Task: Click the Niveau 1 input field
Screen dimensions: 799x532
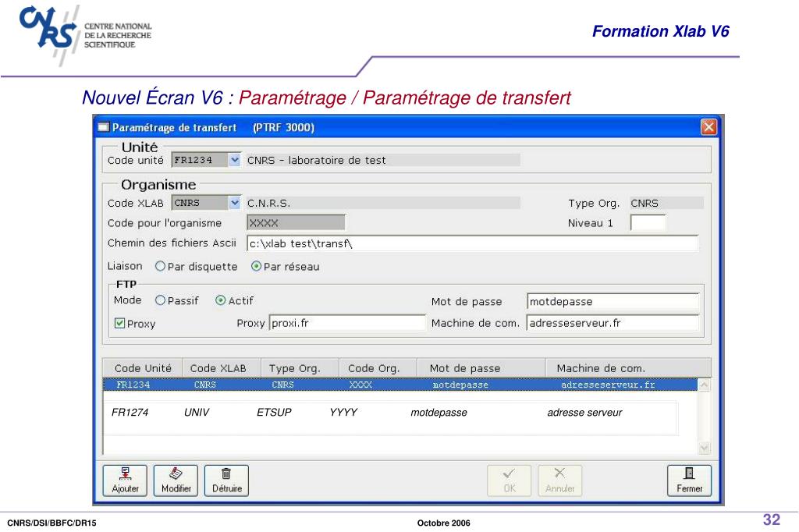Action: [x=648, y=222]
